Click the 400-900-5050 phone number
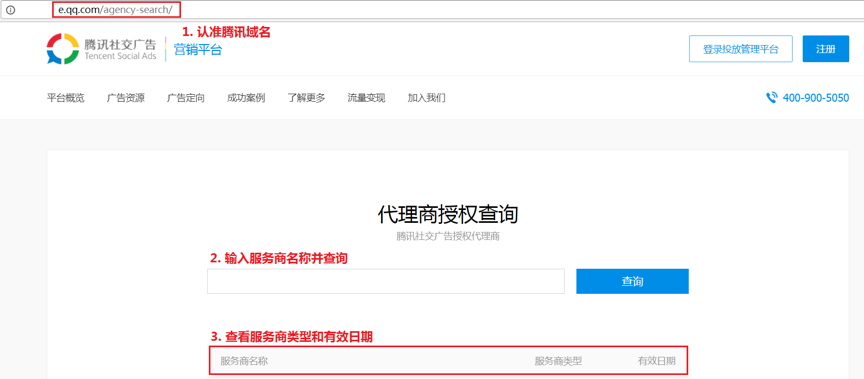 click(x=816, y=98)
